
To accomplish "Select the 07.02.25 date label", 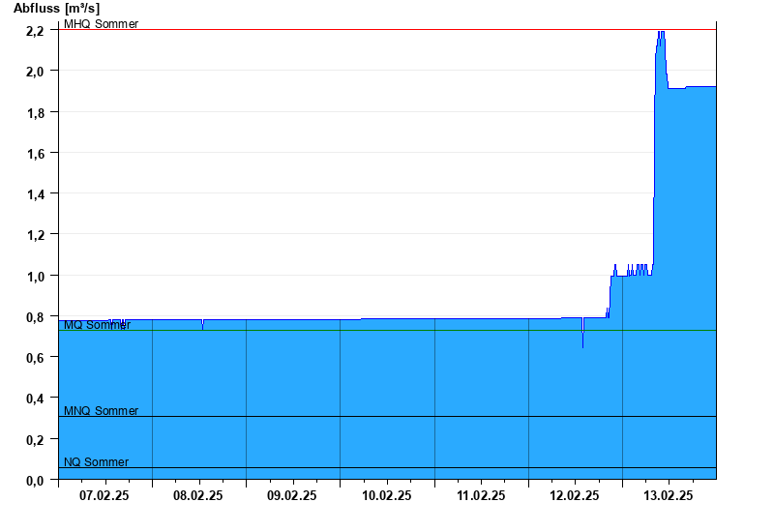I will point(104,495).
